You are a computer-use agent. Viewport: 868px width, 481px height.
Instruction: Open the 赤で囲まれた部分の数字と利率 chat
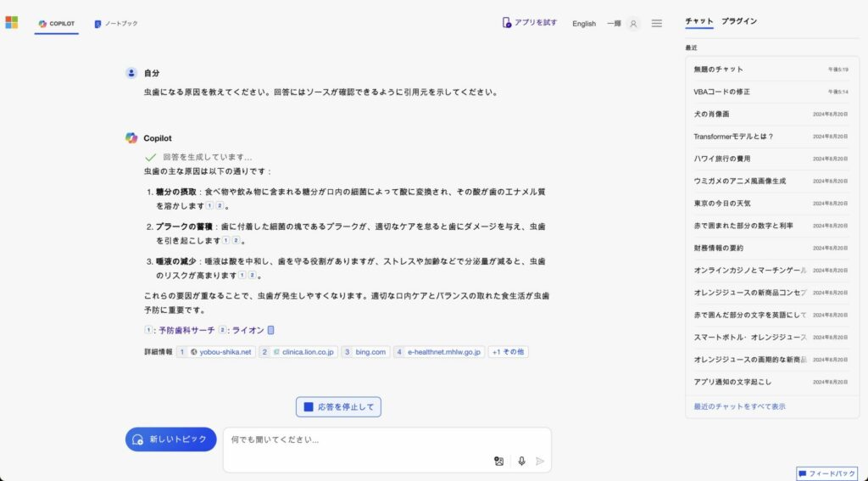click(771, 226)
